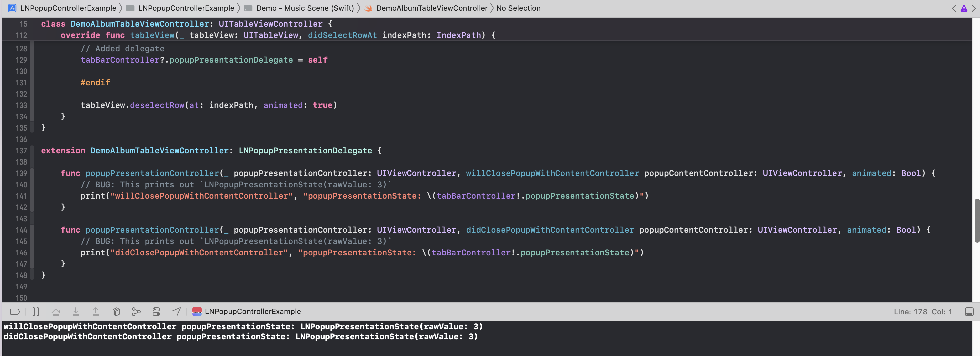The height and width of the screenshot is (356, 980).
Task: Go forward using the navigation chevron
Action: tap(974, 8)
